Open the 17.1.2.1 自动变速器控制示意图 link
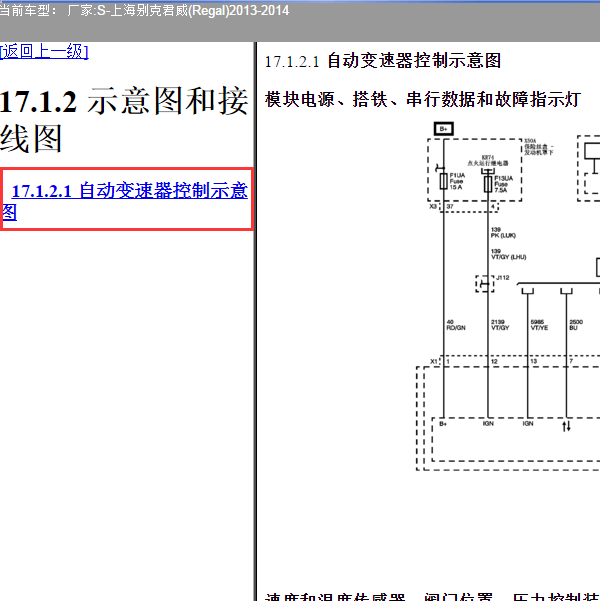The width and height of the screenshot is (600, 601). point(125,201)
